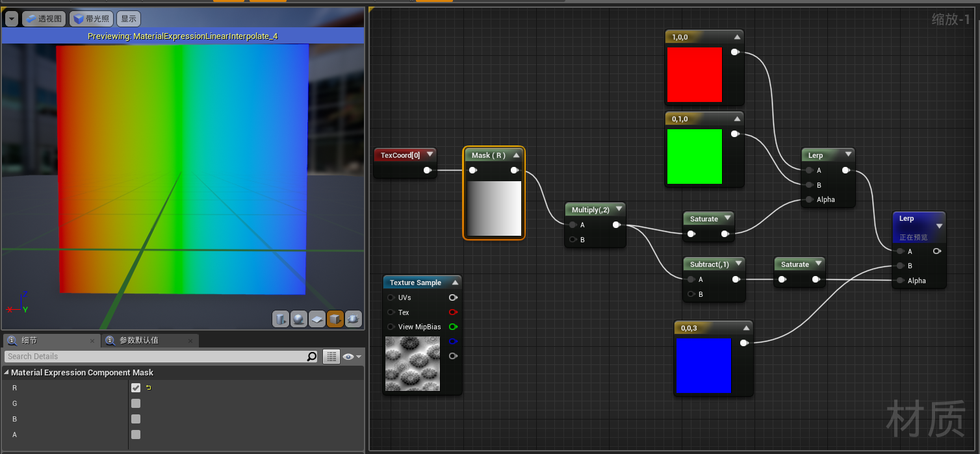
Task: Open the viewport options dropdown arrow
Action: (x=10, y=18)
